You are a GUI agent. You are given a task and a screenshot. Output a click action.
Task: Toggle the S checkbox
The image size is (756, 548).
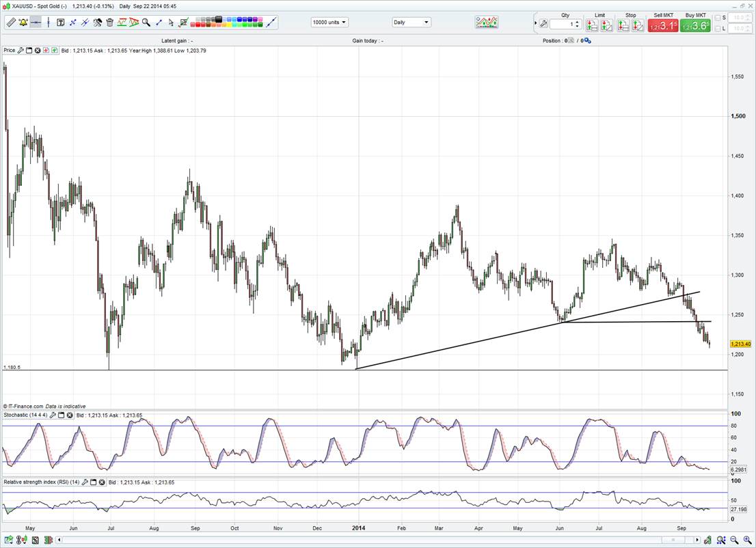pyautogui.click(x=718, y=18)
